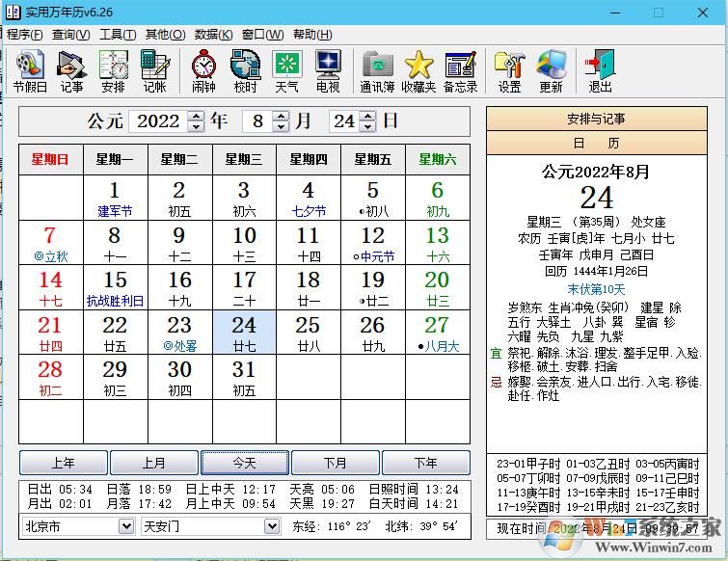Increase the day with up arrow
Screen dimensions: 728x561
pyautogui.click(x=367, y=116)
